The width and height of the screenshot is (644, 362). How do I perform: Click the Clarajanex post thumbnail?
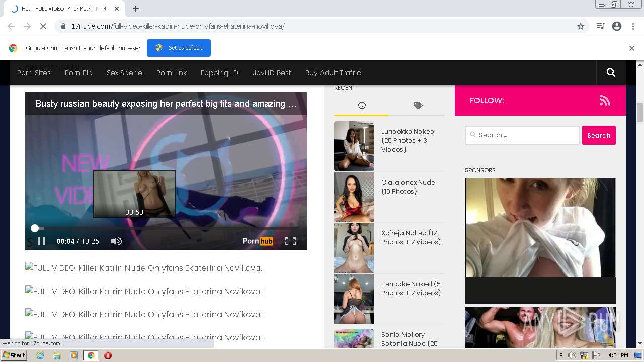click(x=354, y=197)
